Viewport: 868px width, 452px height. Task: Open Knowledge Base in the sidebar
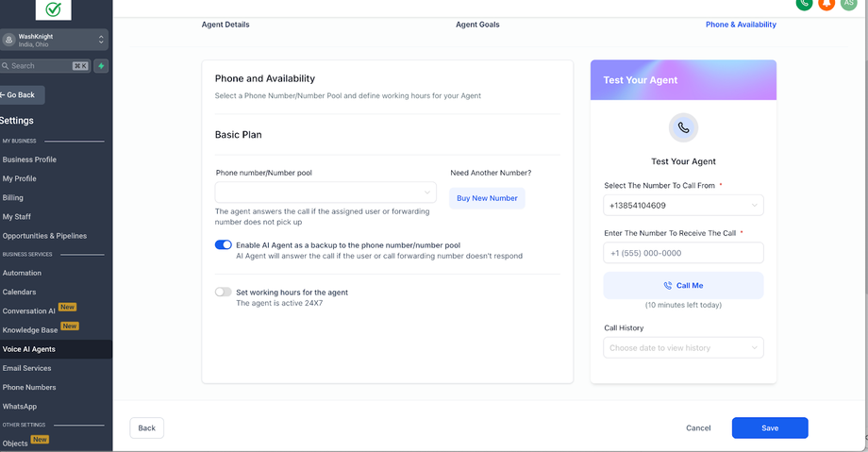point(30,330)
